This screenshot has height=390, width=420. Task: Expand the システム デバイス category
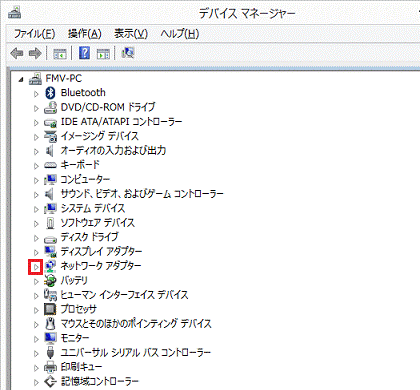tap(36, 209)
